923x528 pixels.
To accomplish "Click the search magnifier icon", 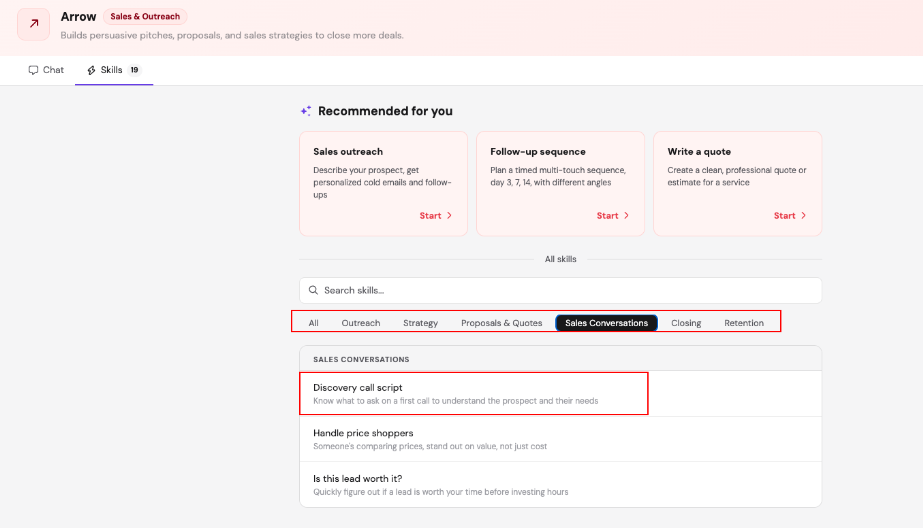I will pos(313,290).
